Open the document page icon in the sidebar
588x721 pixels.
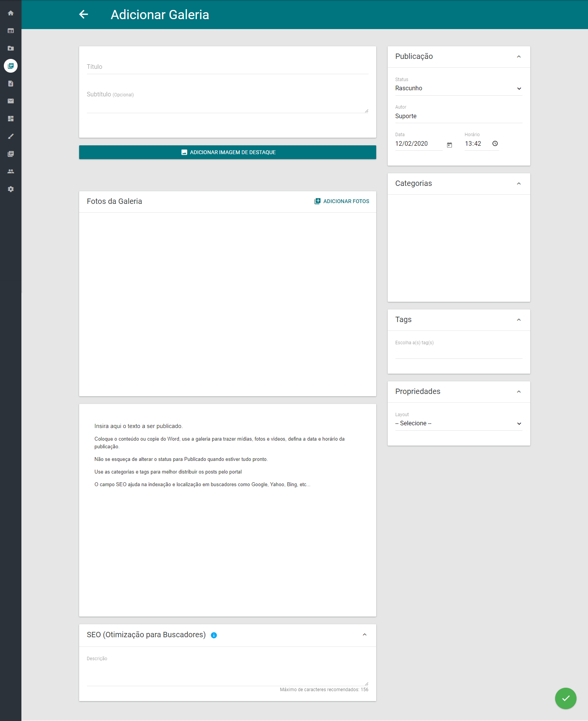(x=11, y=83)
